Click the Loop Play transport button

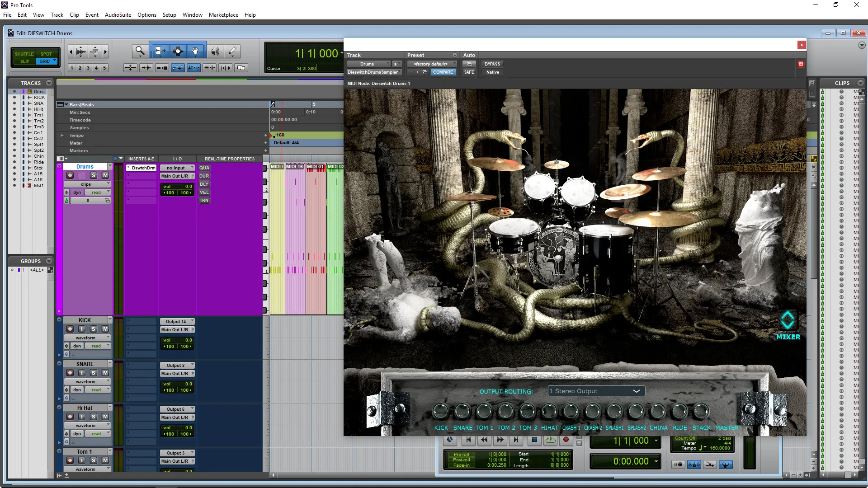point(550,440)
